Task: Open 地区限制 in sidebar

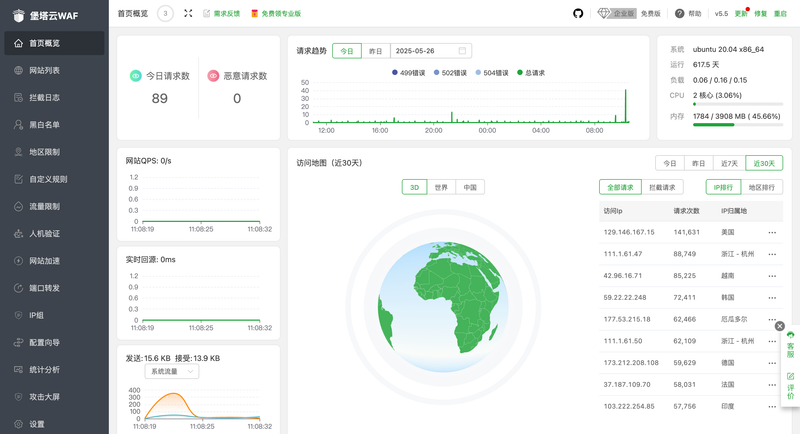Action: (54, 152)
